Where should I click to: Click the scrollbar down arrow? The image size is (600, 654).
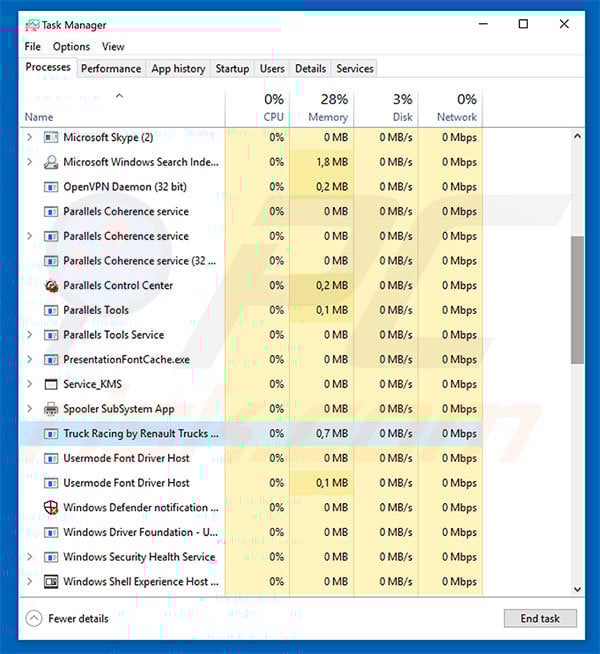[577, 589]
